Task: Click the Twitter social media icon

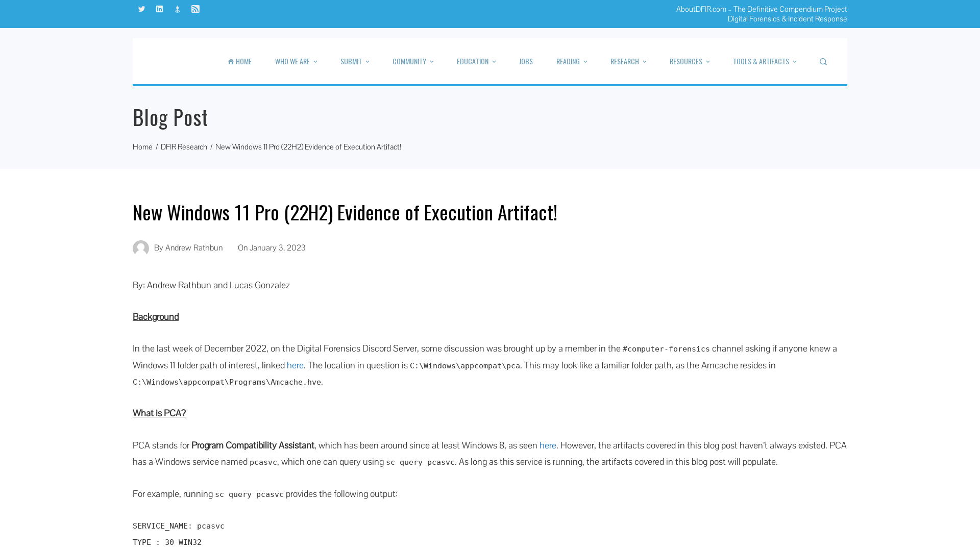Action: pyautogui.click(x=141, y=9)
